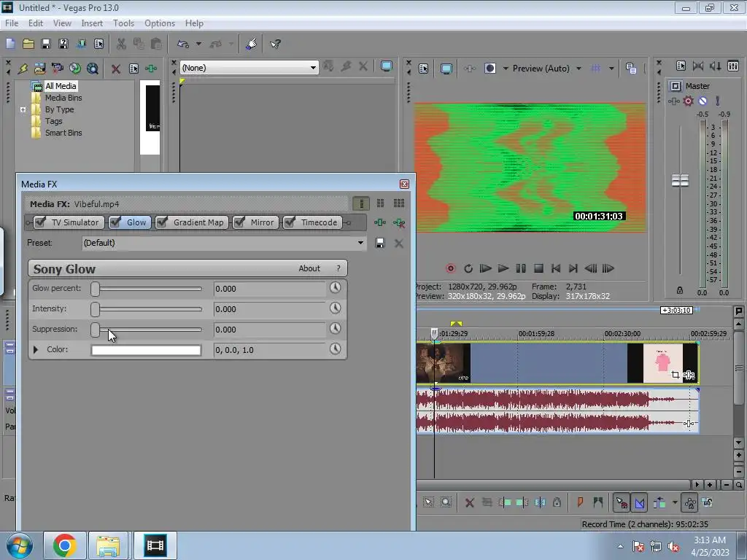Screen dimensions: 747x560
Task: Click the white Color swatch
Action: coord(146,350)
